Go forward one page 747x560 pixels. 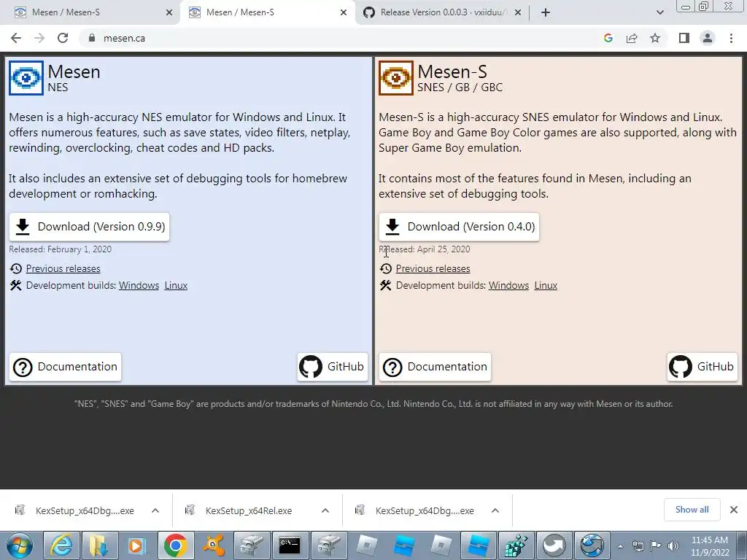[x=39, y=38]
